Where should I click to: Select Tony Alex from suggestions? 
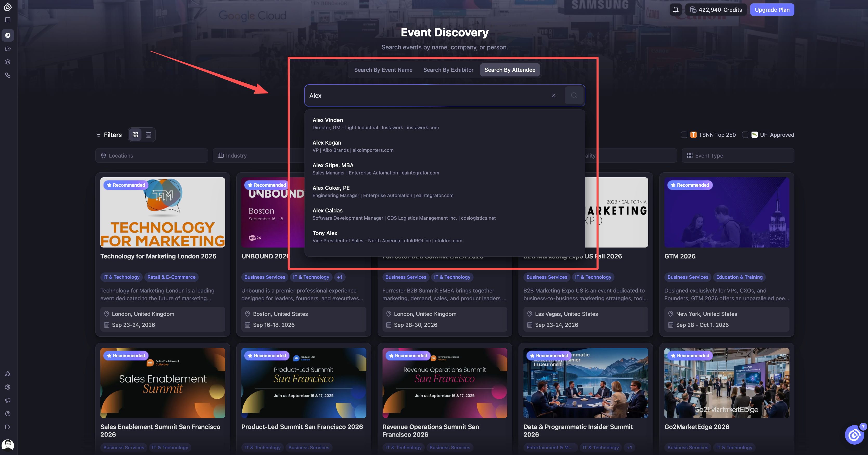point(445,236)
